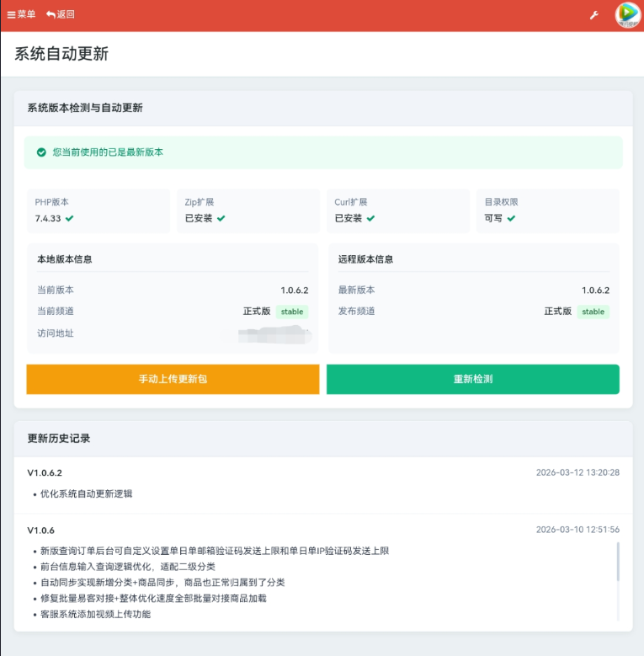This screenshot has width=644, height=656.
Task: Open the 菜单 hamburger menu
Action: coord(21,14)
